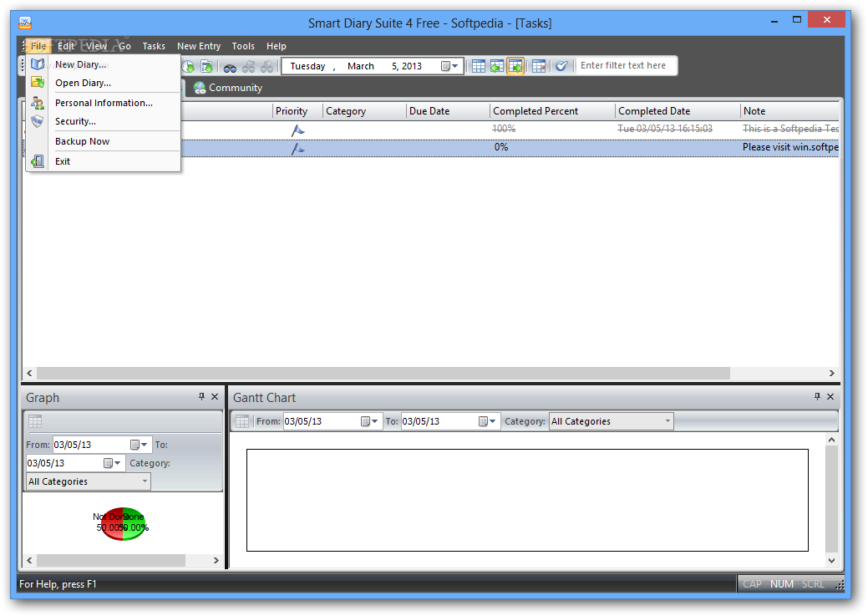Image resolution: width=868 pixels, height=616 pixels.
Task: Sort by Category column header
Action: point(365,111)
